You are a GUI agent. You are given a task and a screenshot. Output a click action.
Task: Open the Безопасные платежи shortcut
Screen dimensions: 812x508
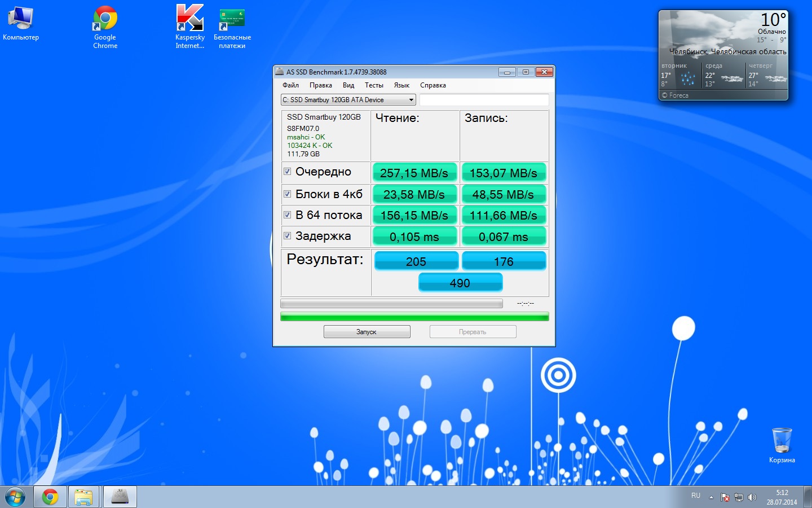pyautogui.click(x=232, y=27)
